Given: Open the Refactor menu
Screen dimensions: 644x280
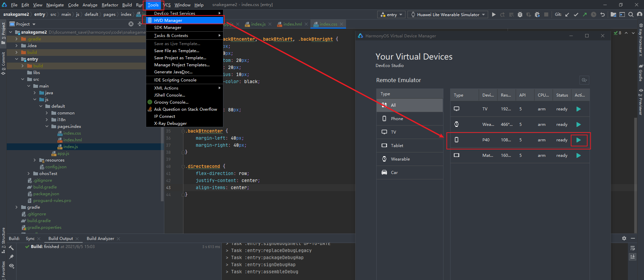Looking at the screenshot, I should point(110,5).
